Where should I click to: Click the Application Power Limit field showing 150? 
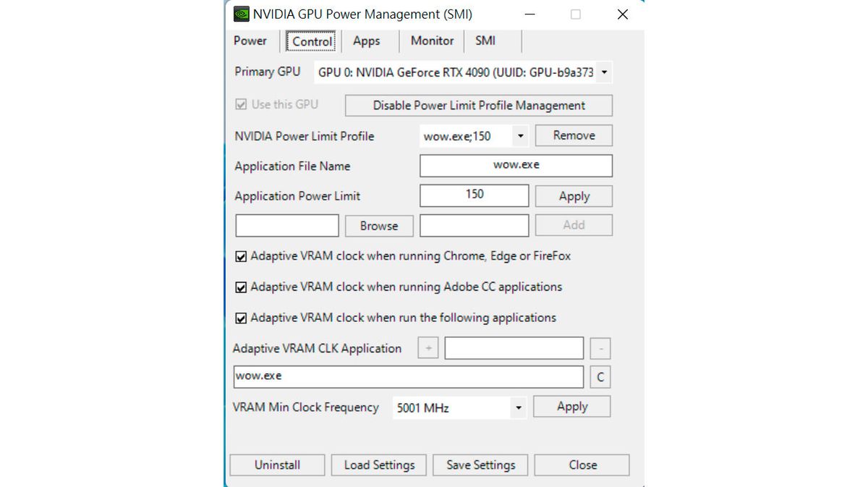click(x=475, y=195)
